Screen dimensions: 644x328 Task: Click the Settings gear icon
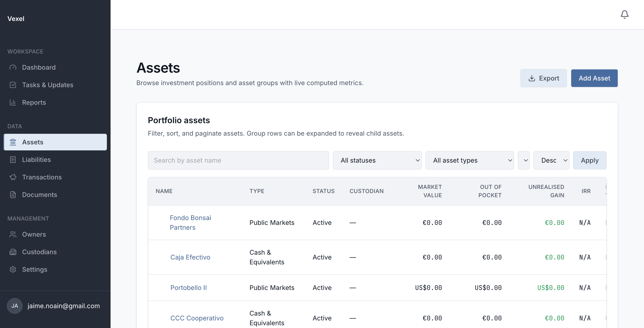[x=13, y=269]
